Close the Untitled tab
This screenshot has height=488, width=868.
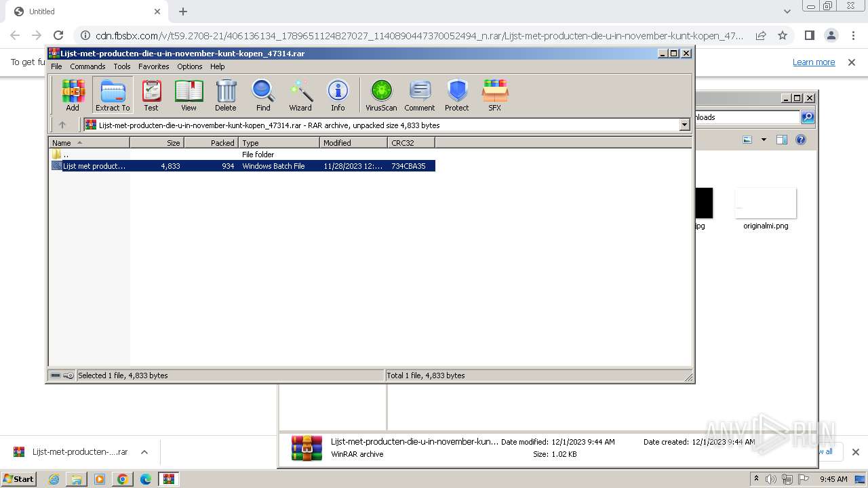click(x=157, y=12)
